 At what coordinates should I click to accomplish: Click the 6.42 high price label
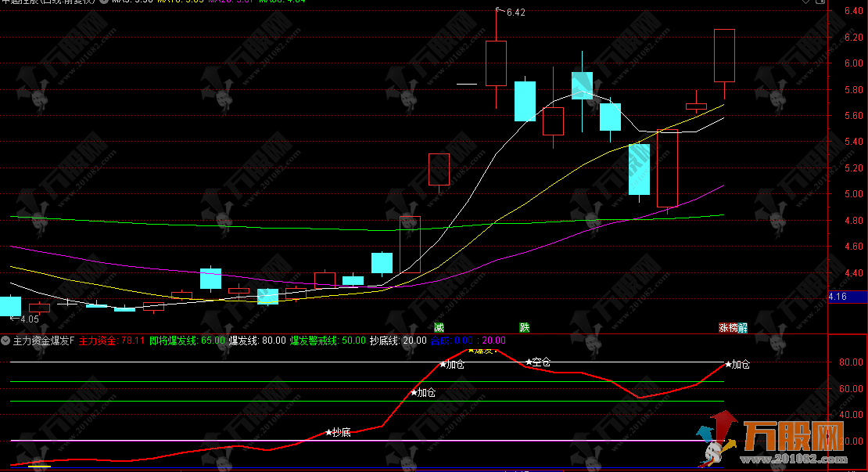pyautogui.click(x=515, y=13)
